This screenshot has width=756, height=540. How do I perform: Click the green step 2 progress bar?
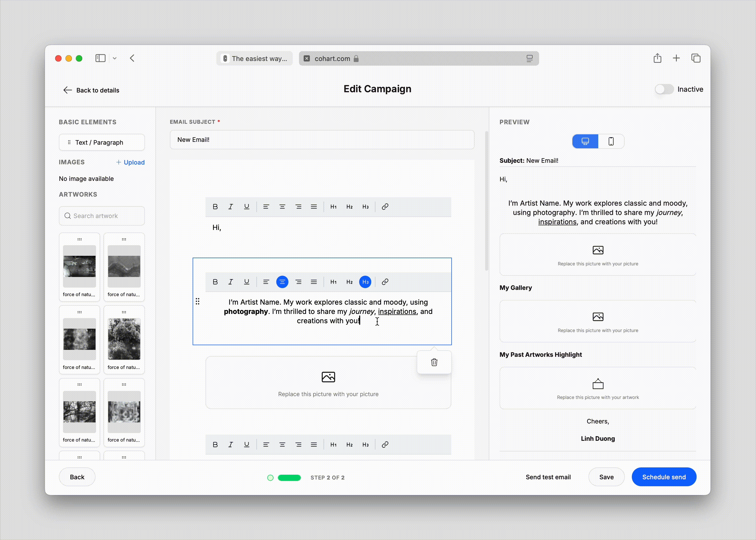point(289,477)
